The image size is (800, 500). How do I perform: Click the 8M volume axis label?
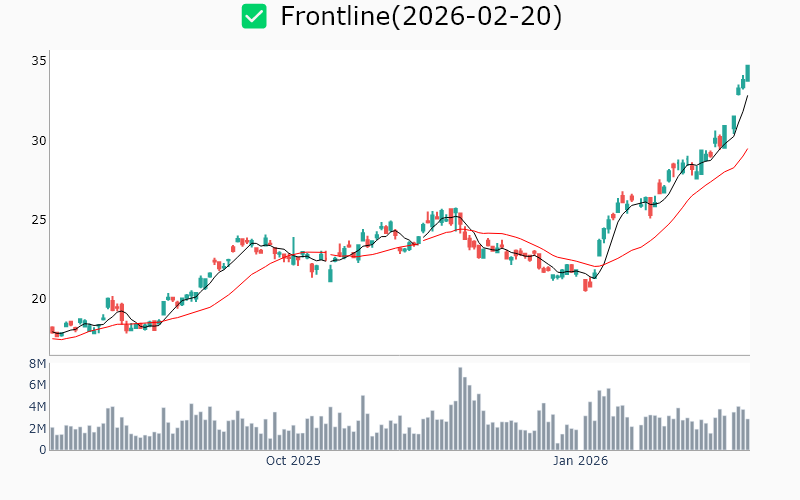tap(37, 363)
